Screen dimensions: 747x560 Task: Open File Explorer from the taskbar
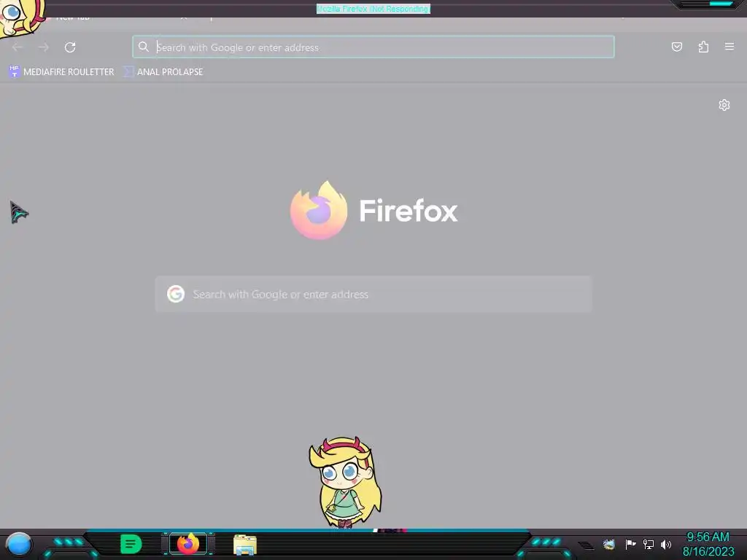pyautogui.click(x=245, y=545)
